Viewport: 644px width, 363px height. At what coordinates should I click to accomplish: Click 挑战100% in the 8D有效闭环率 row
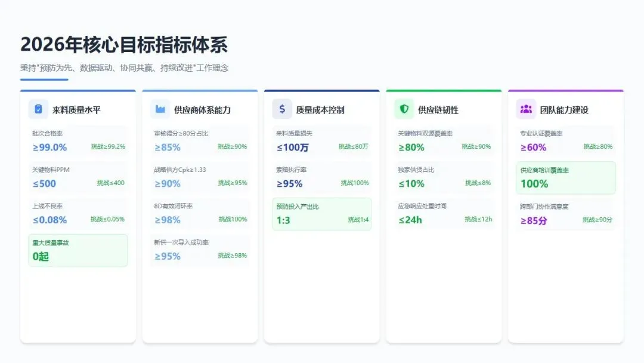pyautogui.click(x=233, y=219)
